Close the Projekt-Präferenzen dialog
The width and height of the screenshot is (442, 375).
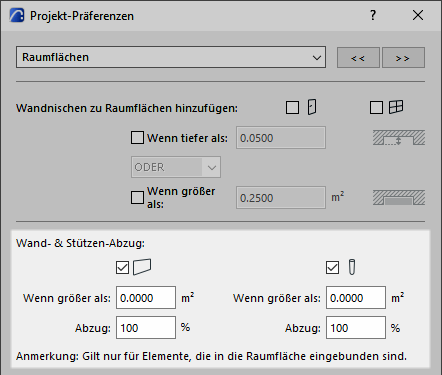pyautogui.click(x=418, y=15)
